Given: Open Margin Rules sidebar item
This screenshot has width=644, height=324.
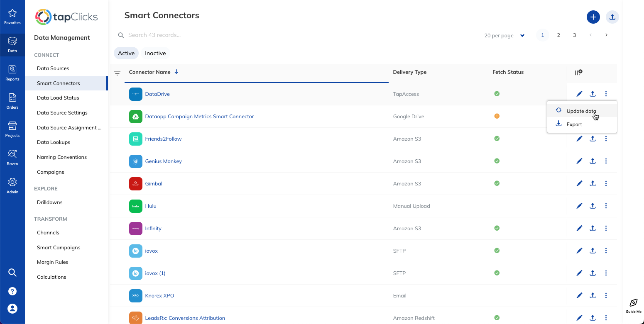Looking at the screenshot, I should click(53, 262).
